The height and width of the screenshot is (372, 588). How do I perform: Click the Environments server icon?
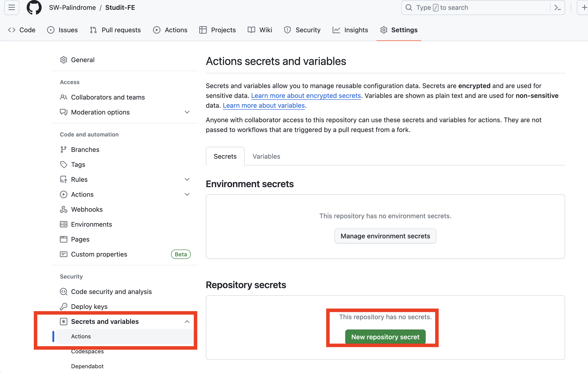click(x=63, y=224)
